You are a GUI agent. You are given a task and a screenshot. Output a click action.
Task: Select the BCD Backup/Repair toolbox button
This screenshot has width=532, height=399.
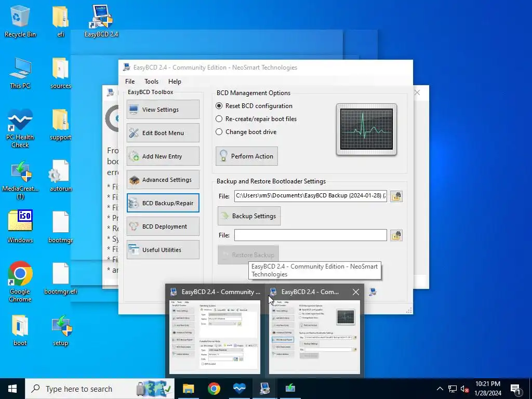[x=163, y=203]
